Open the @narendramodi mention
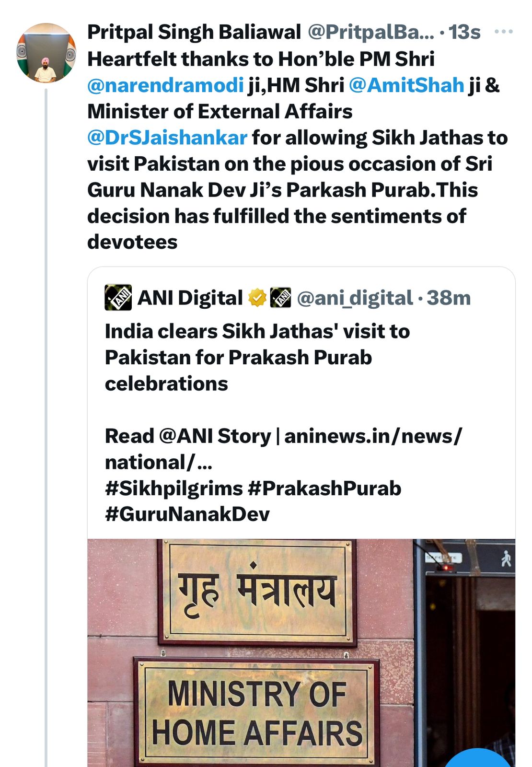 pyautogui.click(x=165, y=85)
